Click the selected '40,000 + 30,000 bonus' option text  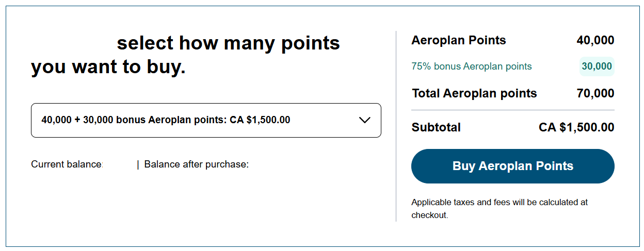click(x=166, y=120)
